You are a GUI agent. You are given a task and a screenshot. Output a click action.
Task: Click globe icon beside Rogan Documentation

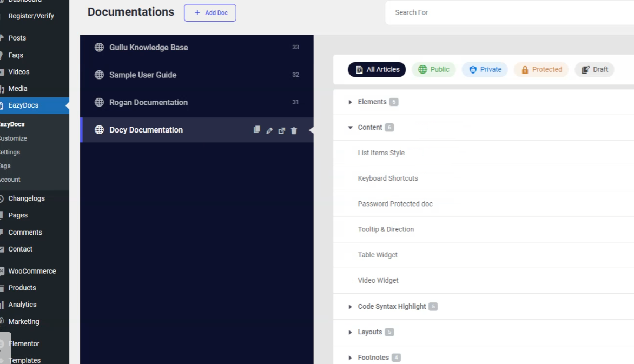point(99,102)
